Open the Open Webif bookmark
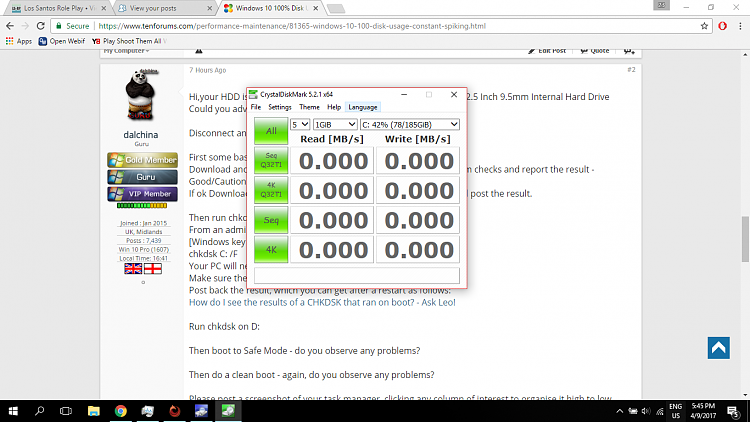Image resolution: width=750 pixels, height=422 pixels. (x=62, y=41)
